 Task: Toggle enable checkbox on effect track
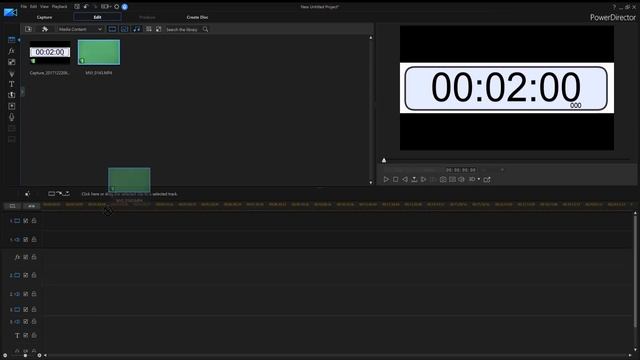(x=26, y=257)
